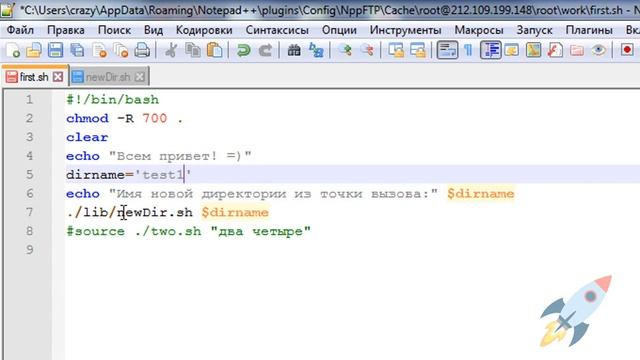Save the current file using the Save icon

56,51
